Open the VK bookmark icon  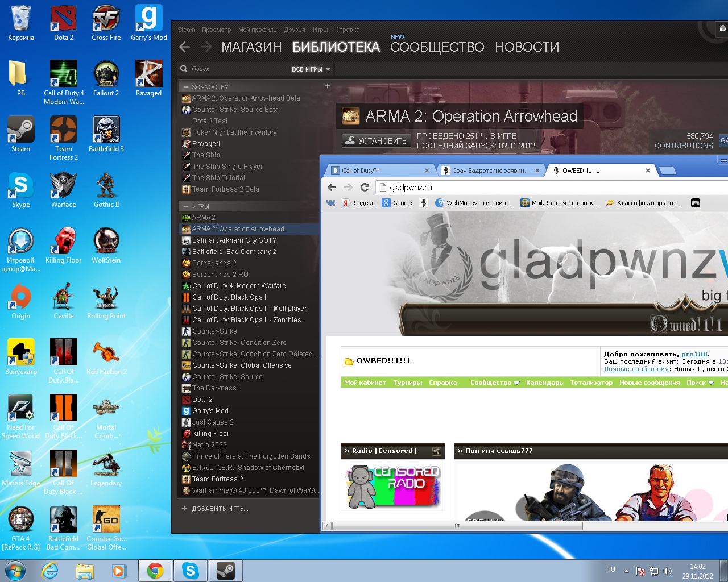(x=330, y=203)
